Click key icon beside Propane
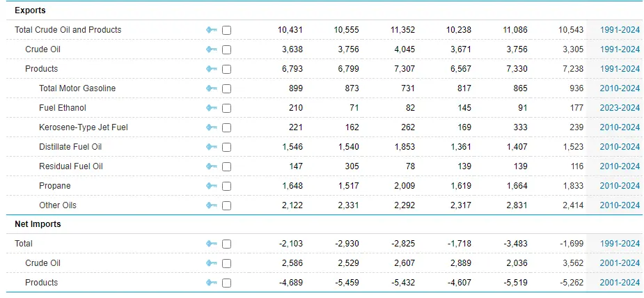 [x=212, y=186]
